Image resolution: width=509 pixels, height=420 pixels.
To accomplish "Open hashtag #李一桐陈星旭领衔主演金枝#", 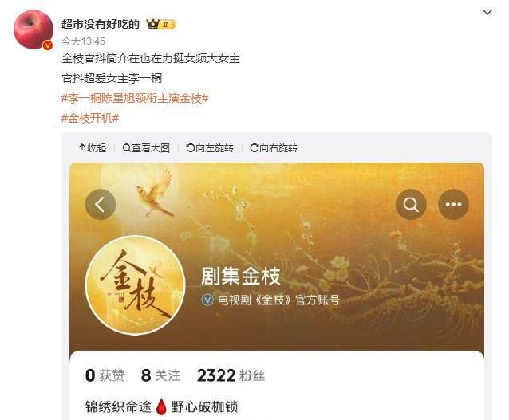I will pos(135,98).
